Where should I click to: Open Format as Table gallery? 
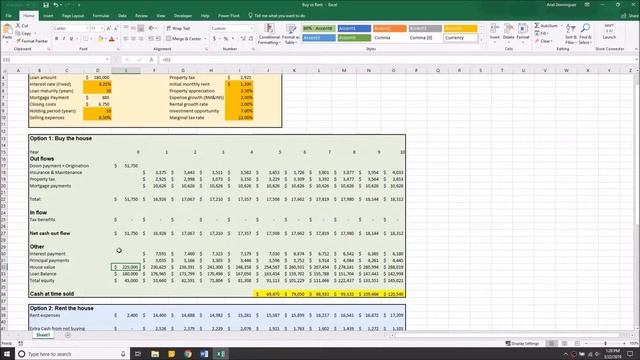coord(291,34)
